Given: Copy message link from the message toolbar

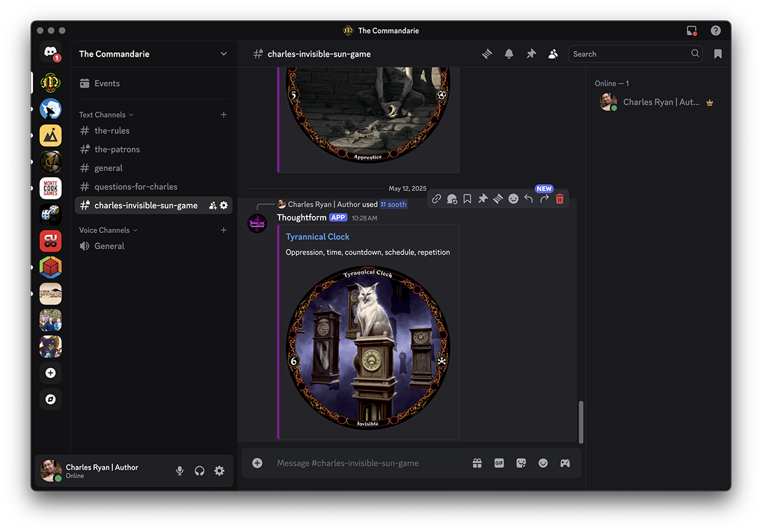Looking at the screenshot, I should [x=436, y=199].
